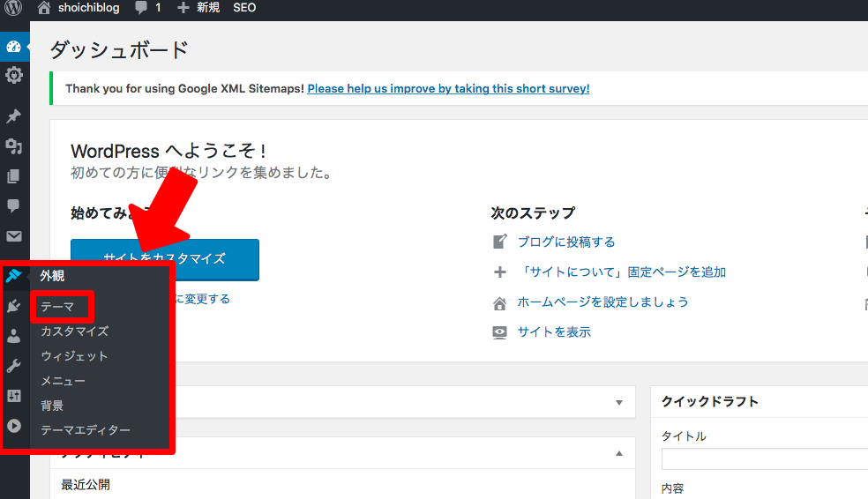Follow the Google XML Sitemaps survey link
Image resolution: width=868 pixels, height=499 pixels.
coord(448,88)
